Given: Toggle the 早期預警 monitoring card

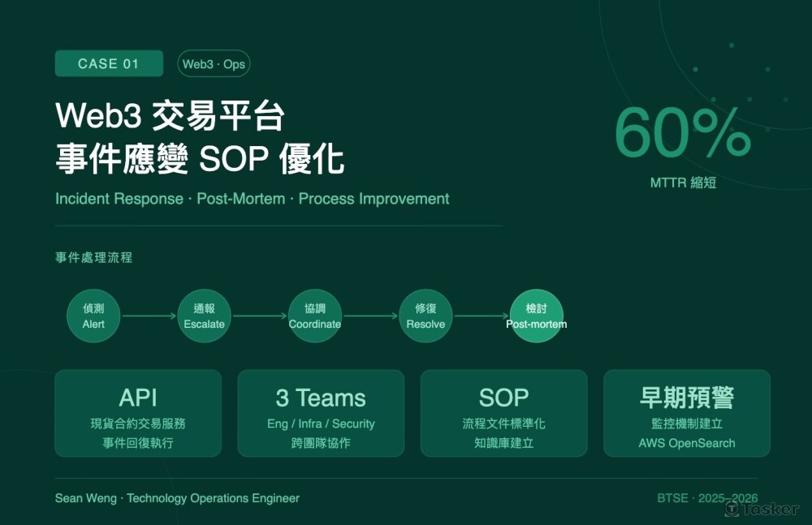Looking at the screenshot, I should 687,413.
